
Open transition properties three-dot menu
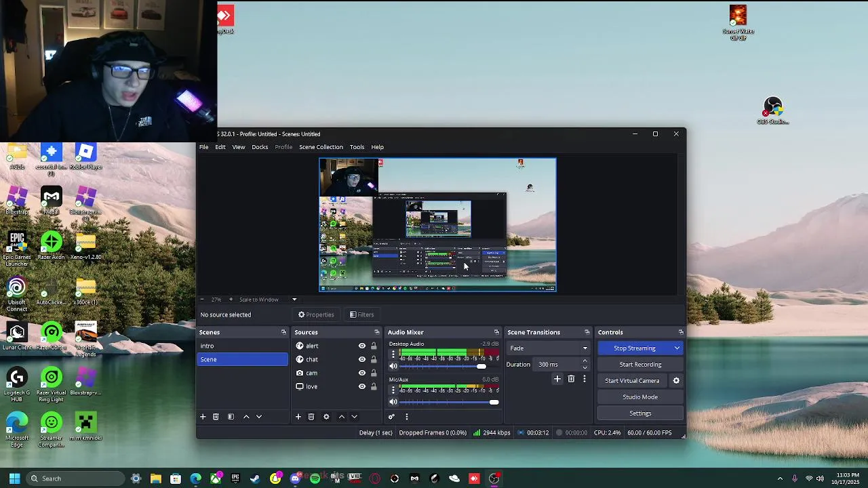584,379
